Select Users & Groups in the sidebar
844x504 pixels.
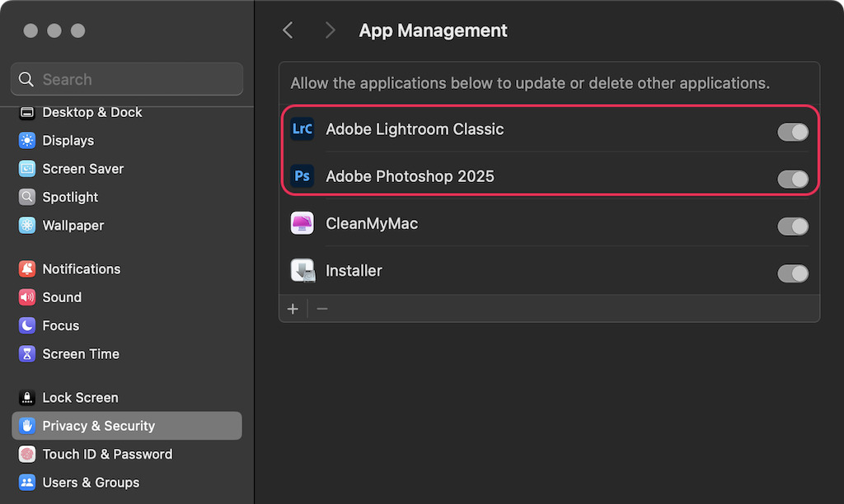91,483
